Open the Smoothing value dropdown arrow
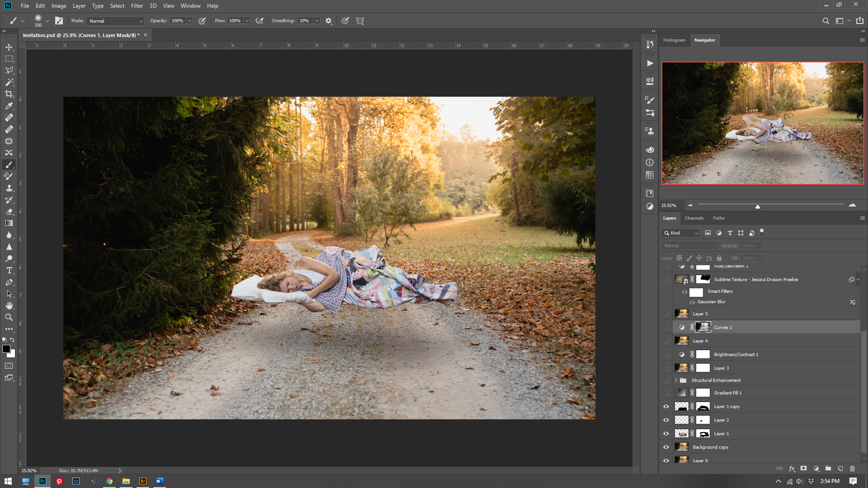Screen dimensions: 868x488 point(317,21)
